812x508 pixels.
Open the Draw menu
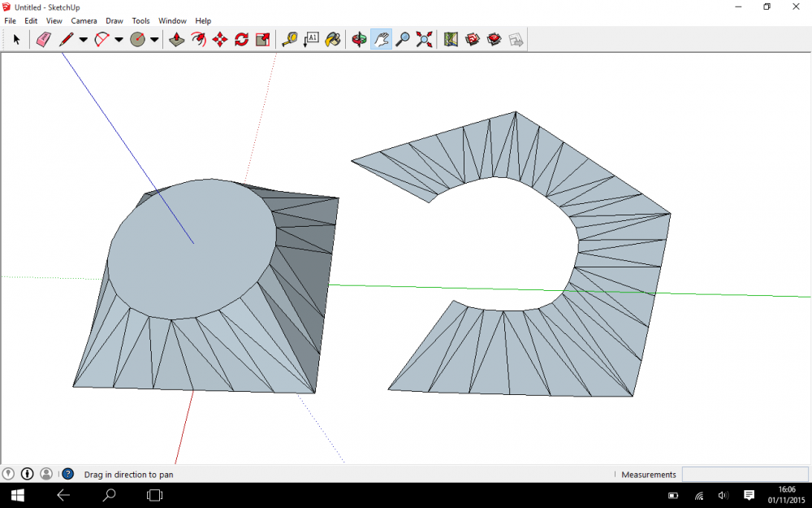[114, 21]
